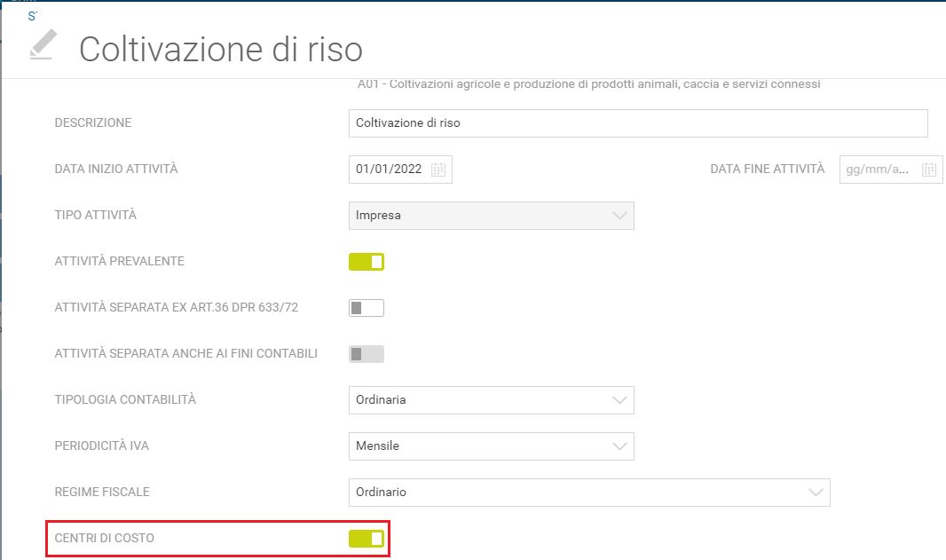The image size is (946, 560).
Task: Open calendar picker for Data Inizio Attività
Action: pos(438,170)
